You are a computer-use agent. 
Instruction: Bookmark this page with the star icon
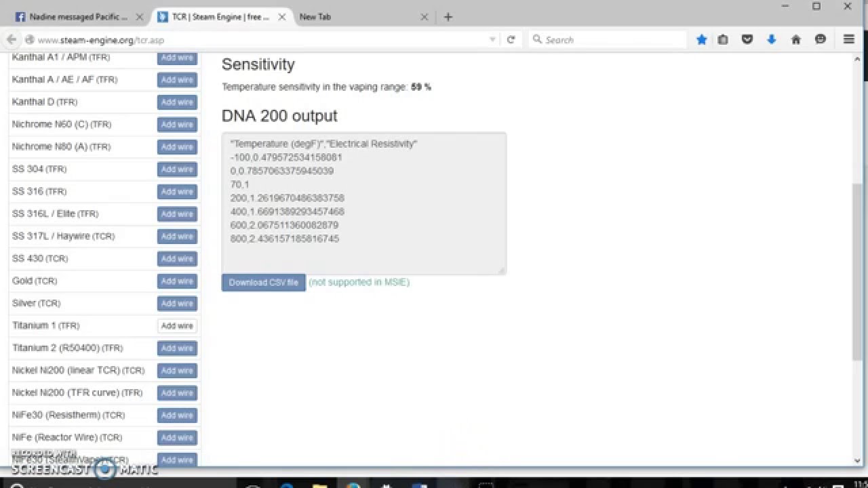702,40
